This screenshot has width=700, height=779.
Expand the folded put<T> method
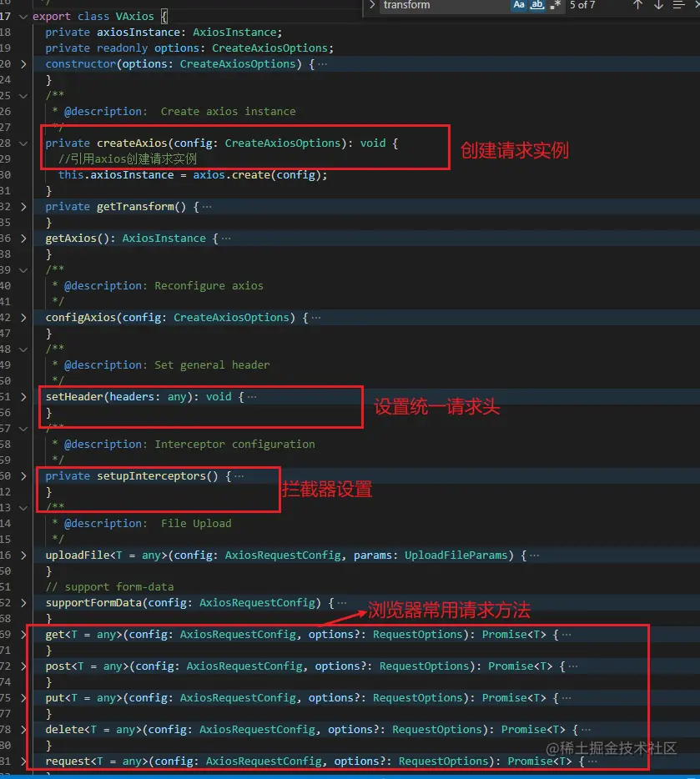[x=23, y=698]
